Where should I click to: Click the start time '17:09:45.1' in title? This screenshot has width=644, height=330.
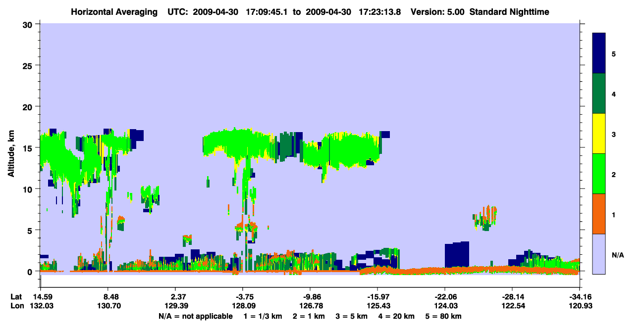(270, 12)
